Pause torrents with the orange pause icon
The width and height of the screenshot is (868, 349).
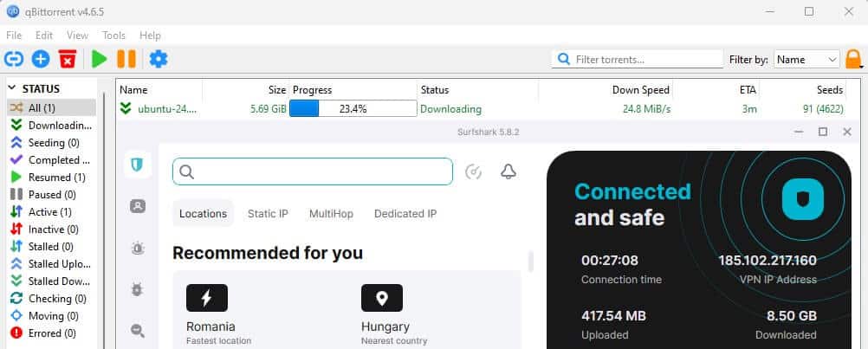(126, 59)
